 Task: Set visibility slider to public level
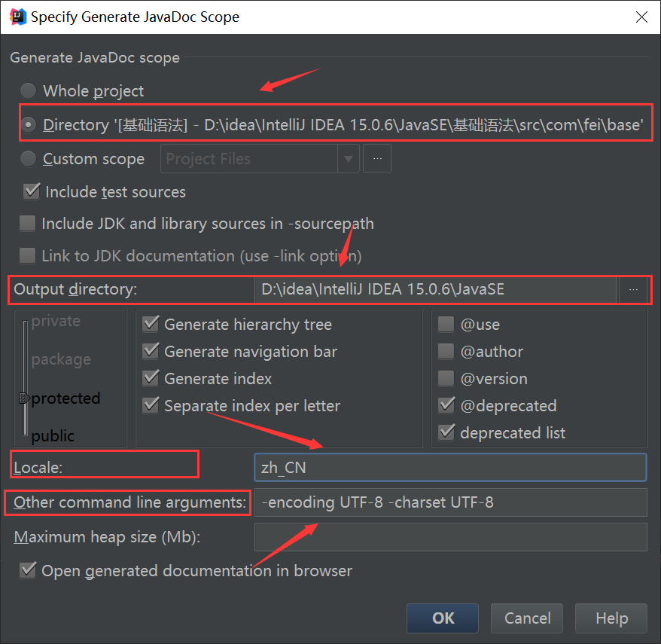click(x=53, y=435)
